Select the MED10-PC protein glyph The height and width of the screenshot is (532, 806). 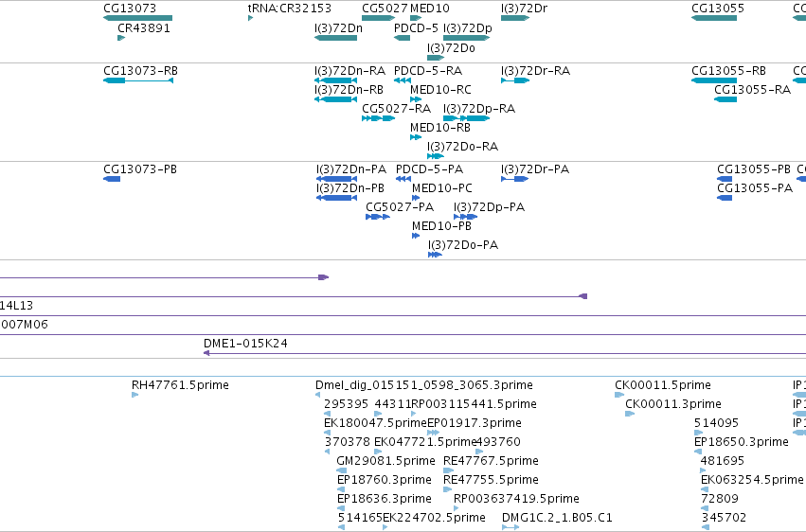tap(416, 198)
